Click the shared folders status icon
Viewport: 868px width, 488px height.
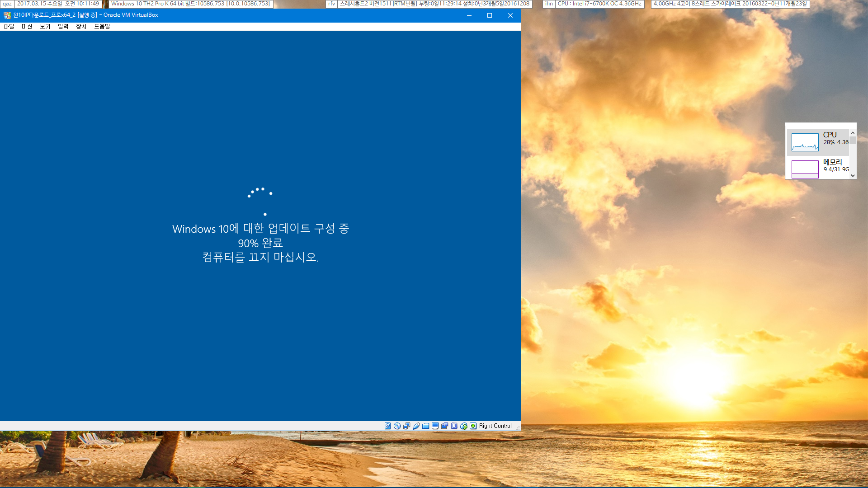pos(425,426)
